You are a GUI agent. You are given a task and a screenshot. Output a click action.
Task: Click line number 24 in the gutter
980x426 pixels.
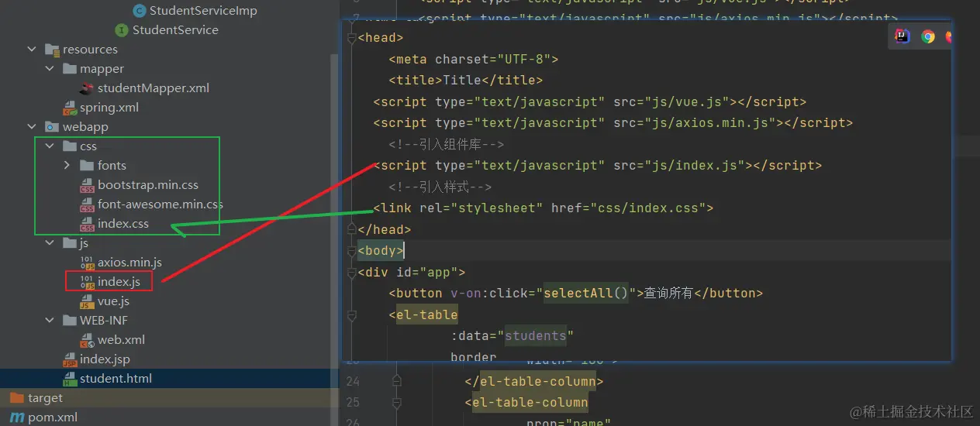pyautogui.click(x=354, y=381)
